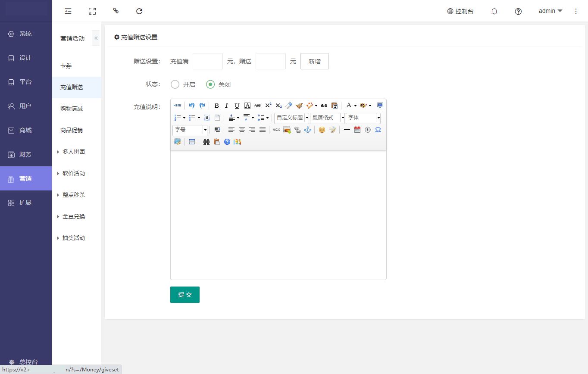
Task: Insert an emoticon from the editor toolbar
Action: [322, 130]
